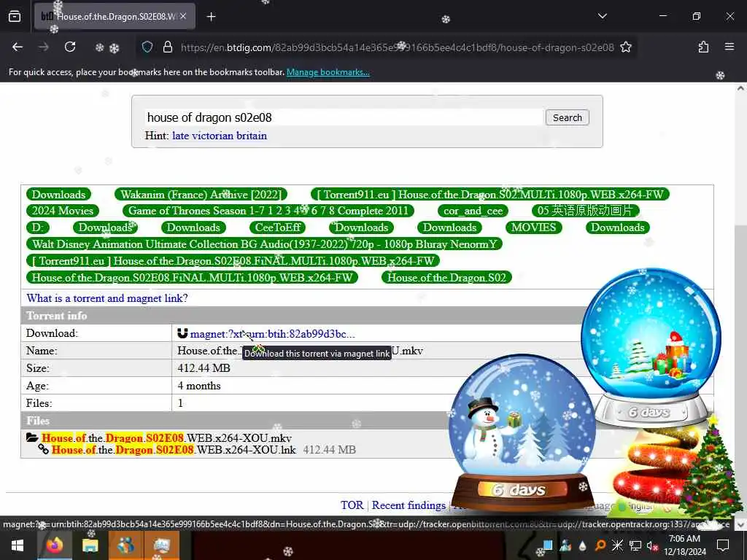Click the forward navigation arrow

43,47
